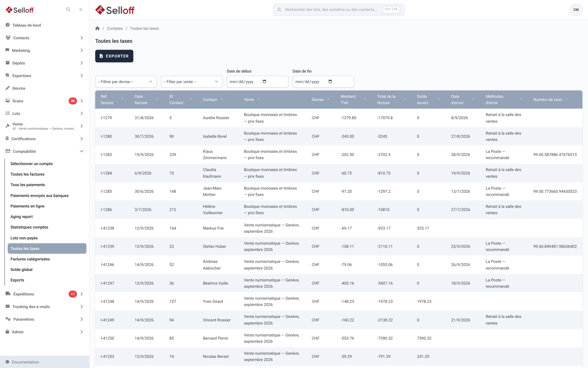Open calendar picker in Date de fin

330,81
